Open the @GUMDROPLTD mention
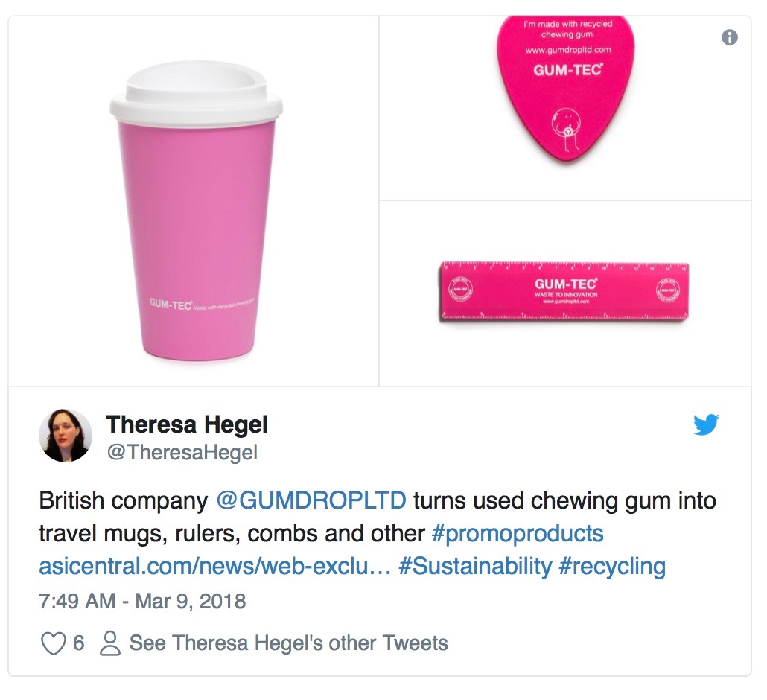 click(311, 500)
